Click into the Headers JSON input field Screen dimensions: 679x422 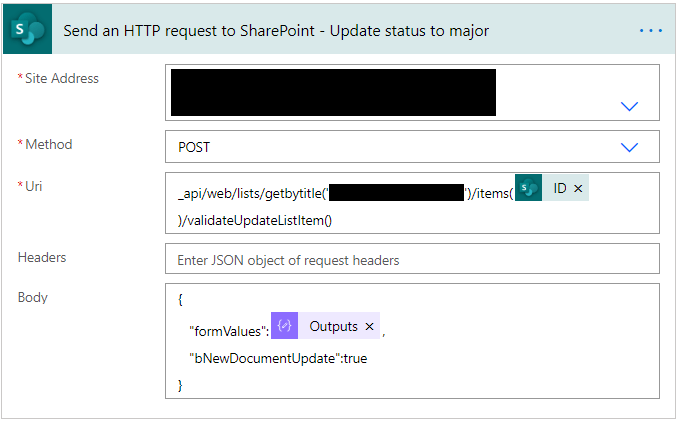[412, 259]
